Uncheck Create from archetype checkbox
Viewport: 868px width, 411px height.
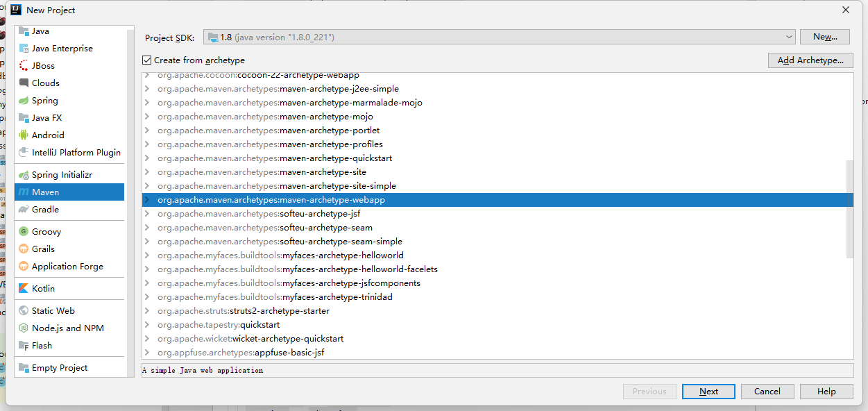click(146, 60)
